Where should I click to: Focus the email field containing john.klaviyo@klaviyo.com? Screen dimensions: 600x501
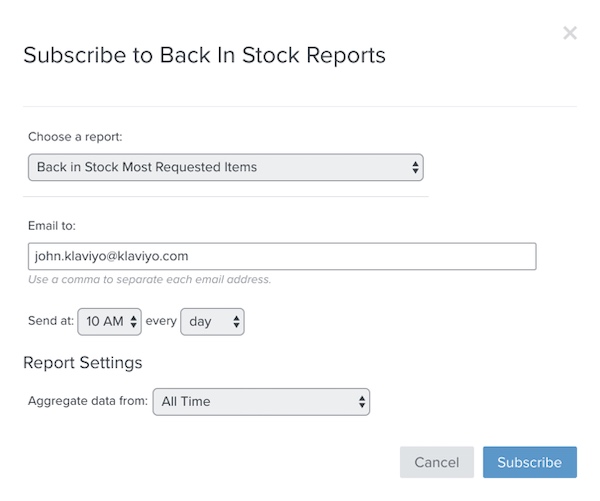pyautogui.click(x=282, y=256)
